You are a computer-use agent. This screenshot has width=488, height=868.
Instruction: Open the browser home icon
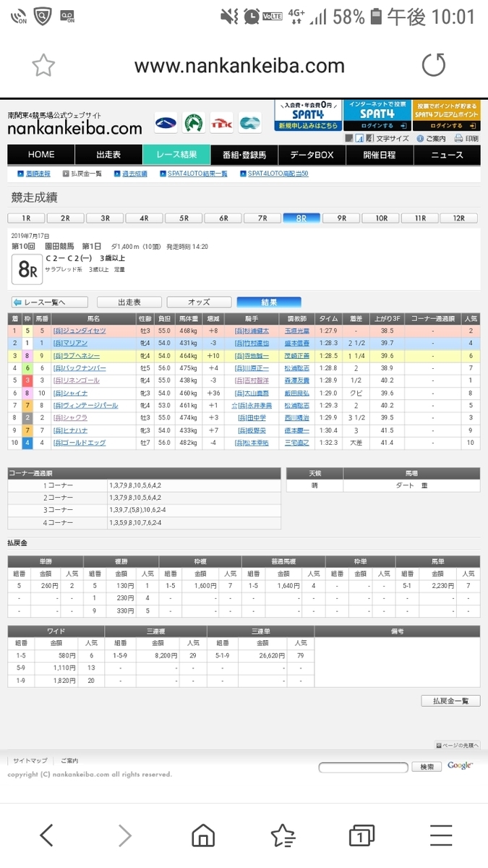(203, 835)
